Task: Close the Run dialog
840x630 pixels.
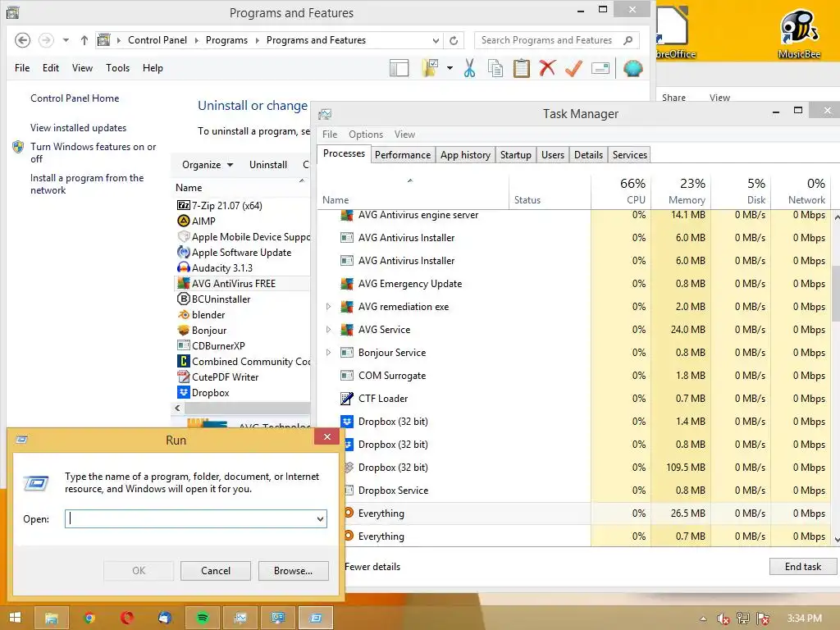Action: pos(326,436)
